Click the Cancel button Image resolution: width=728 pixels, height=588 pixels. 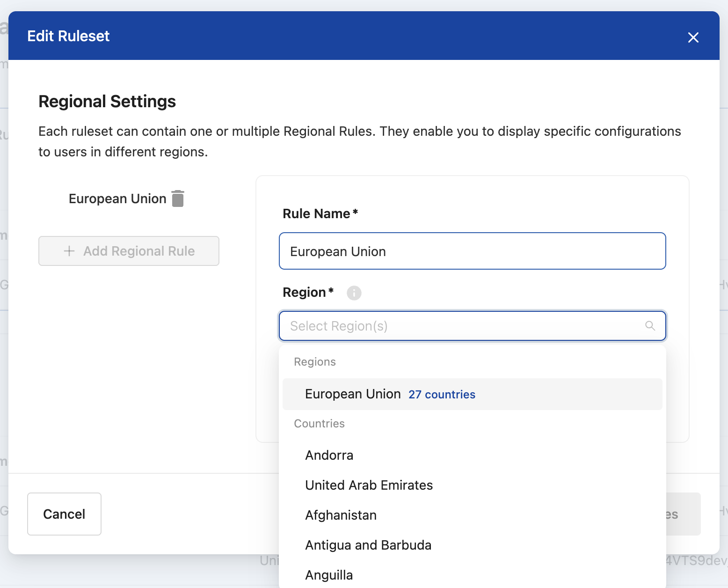point(65,514)
